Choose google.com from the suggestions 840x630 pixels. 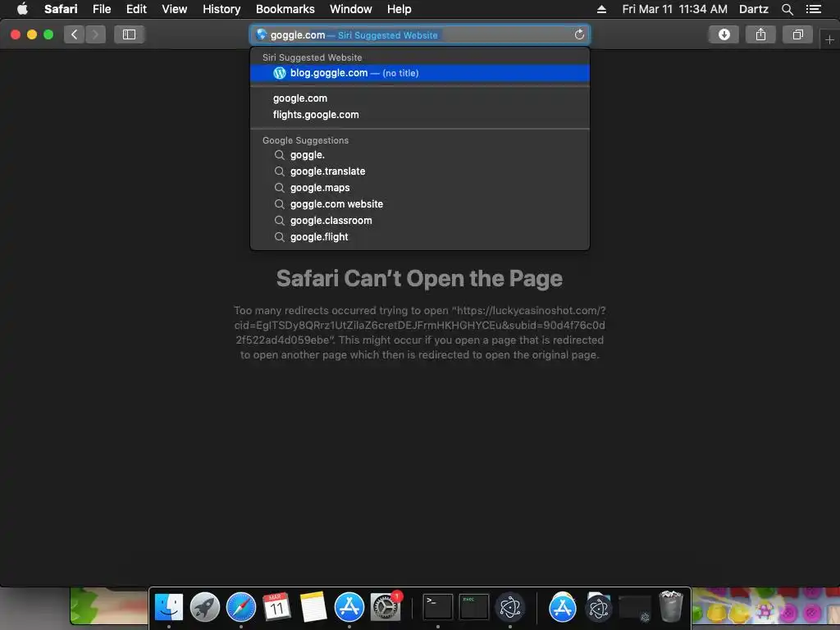pyautogui.click(x=420, y=98)
